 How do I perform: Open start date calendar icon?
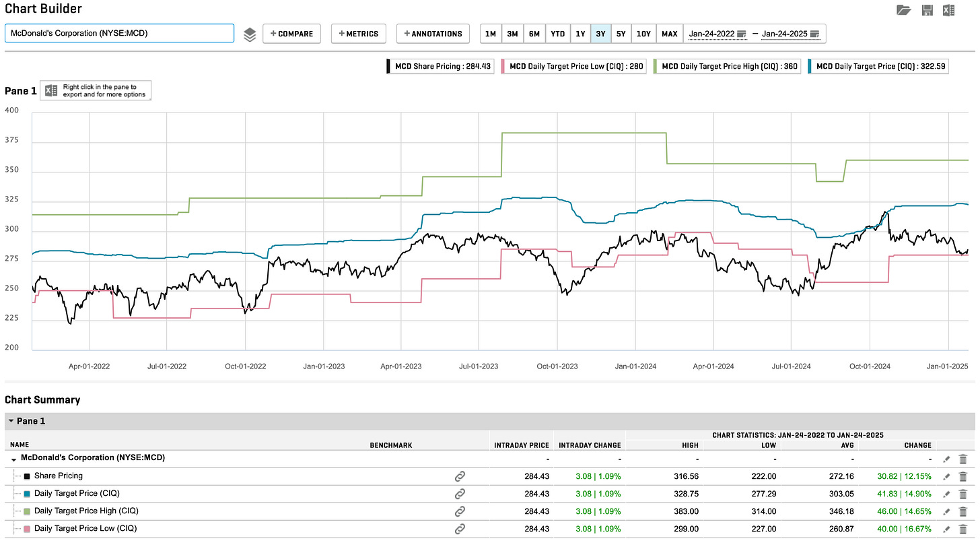pyautogui.click(x=742, y=34)
